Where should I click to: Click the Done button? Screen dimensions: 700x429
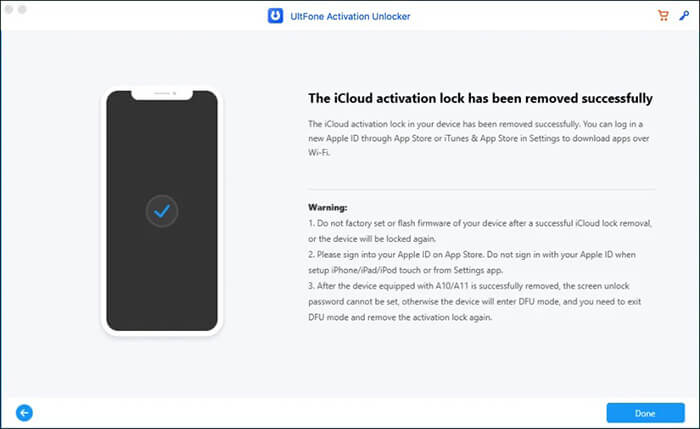coord(645,413)
